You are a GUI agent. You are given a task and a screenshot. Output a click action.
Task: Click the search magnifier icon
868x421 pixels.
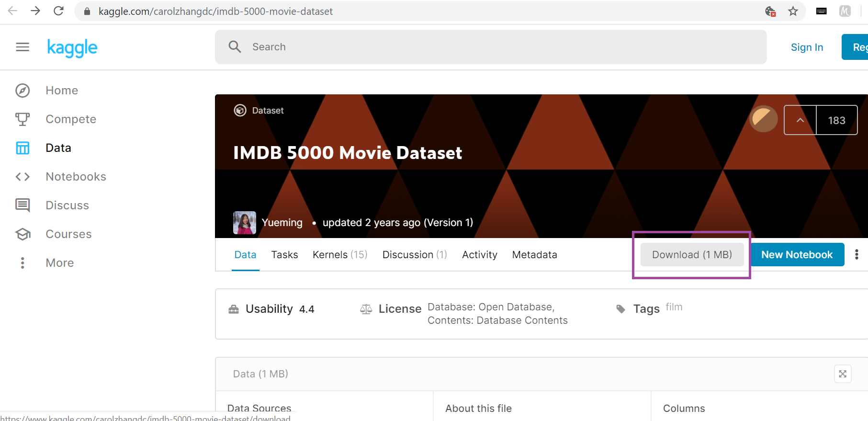235,46
